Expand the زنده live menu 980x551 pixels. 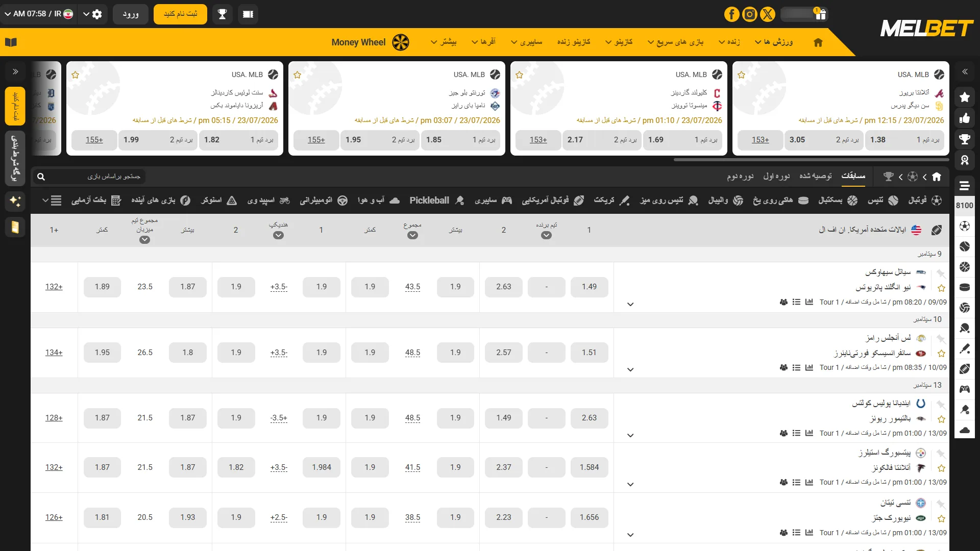click(x=729, y=42)
